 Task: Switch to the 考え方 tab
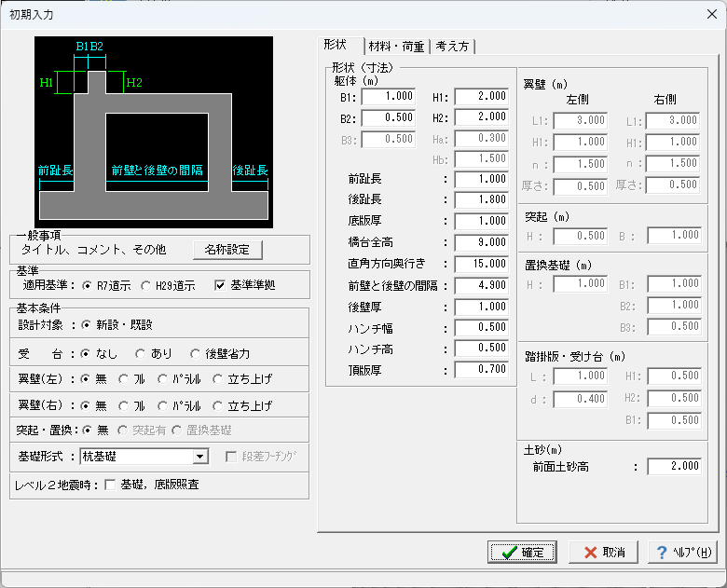click(452, 47)
